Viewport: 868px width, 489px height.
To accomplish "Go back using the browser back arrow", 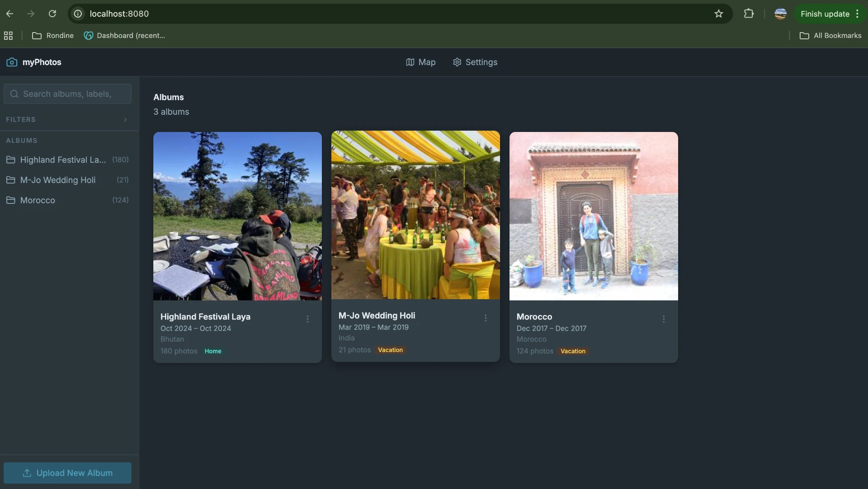I will tap(9, 14).
